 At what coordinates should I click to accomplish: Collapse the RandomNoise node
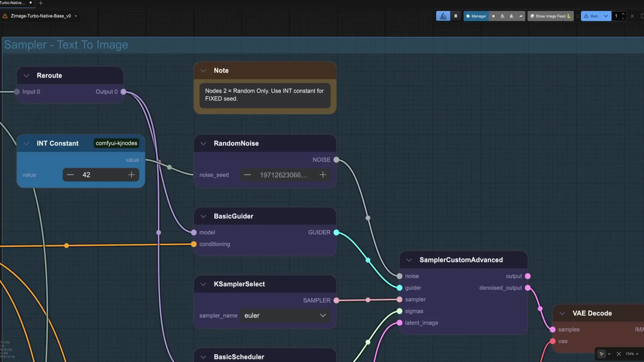click(203, 143)
